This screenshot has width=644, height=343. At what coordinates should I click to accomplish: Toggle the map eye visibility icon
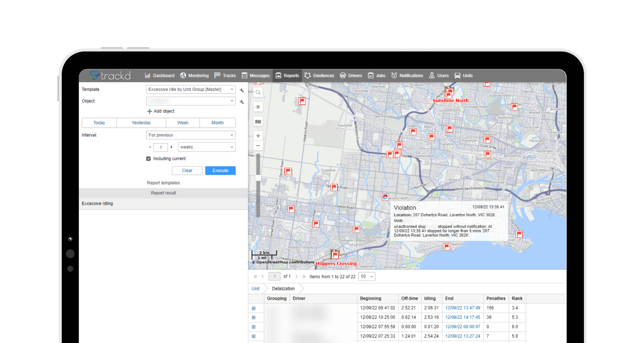pos(258,107)
